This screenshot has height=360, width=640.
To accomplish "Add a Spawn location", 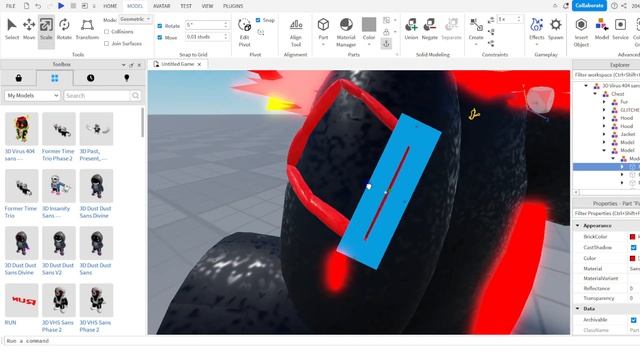I will tap(556, 29).
